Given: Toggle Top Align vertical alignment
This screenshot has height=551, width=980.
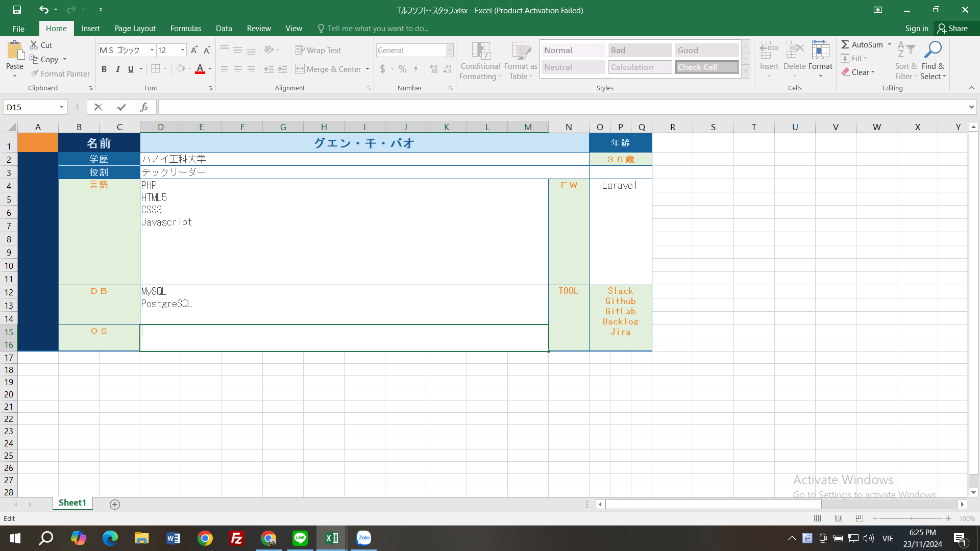Looking at the screenshot, I should point(224,50).
